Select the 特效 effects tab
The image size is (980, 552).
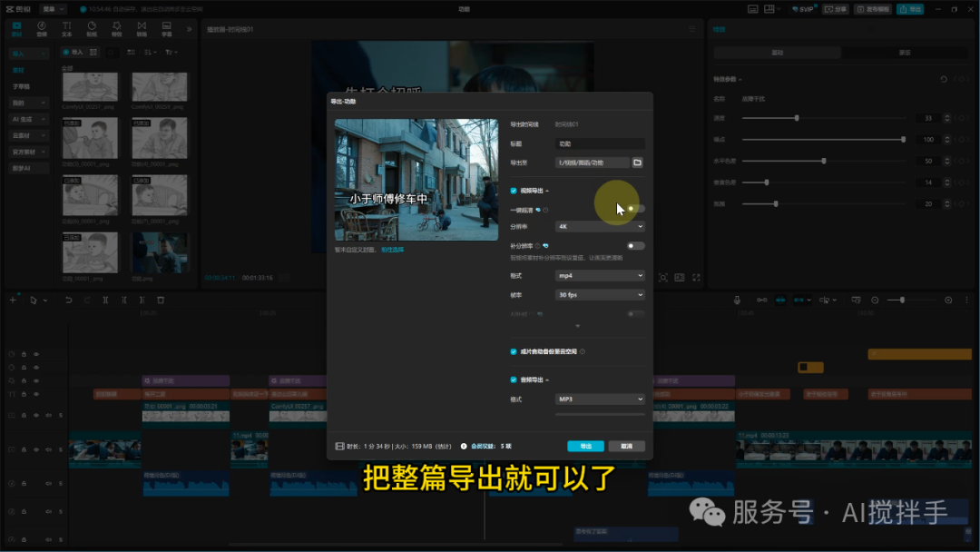tap(117, 29)
